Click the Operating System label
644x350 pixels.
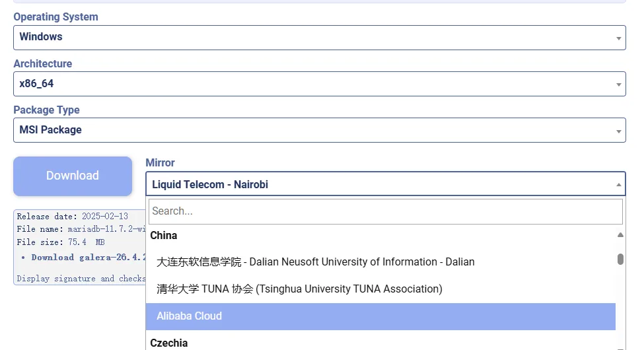[56, 17]
